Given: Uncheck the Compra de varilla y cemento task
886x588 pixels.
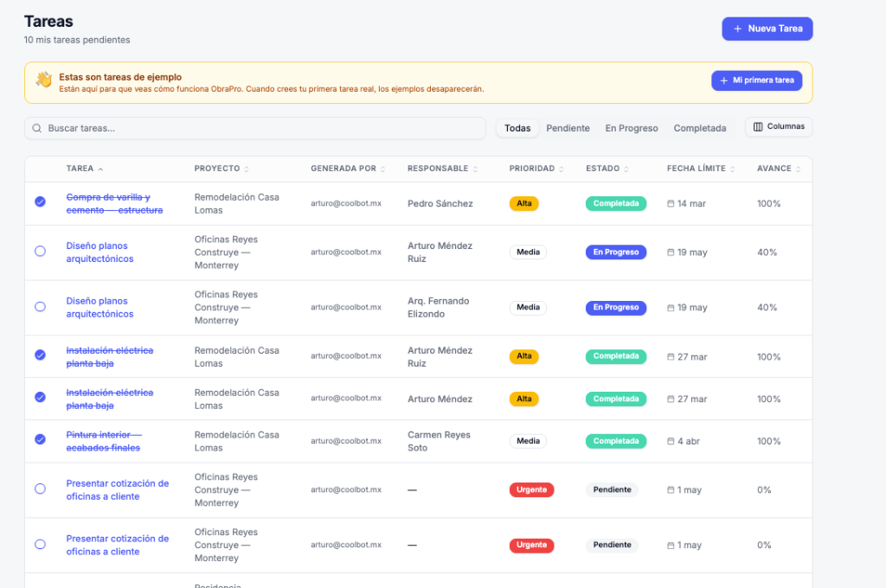Looking at the screenshot, I should click(x=40, y=201).
